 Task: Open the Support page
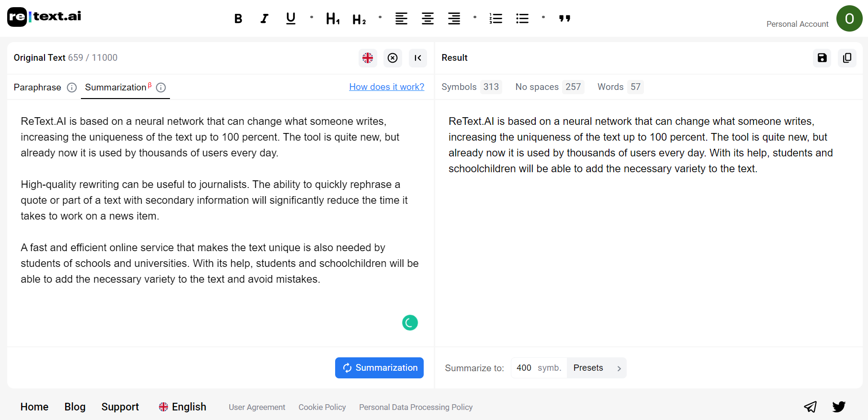point(120,407)
